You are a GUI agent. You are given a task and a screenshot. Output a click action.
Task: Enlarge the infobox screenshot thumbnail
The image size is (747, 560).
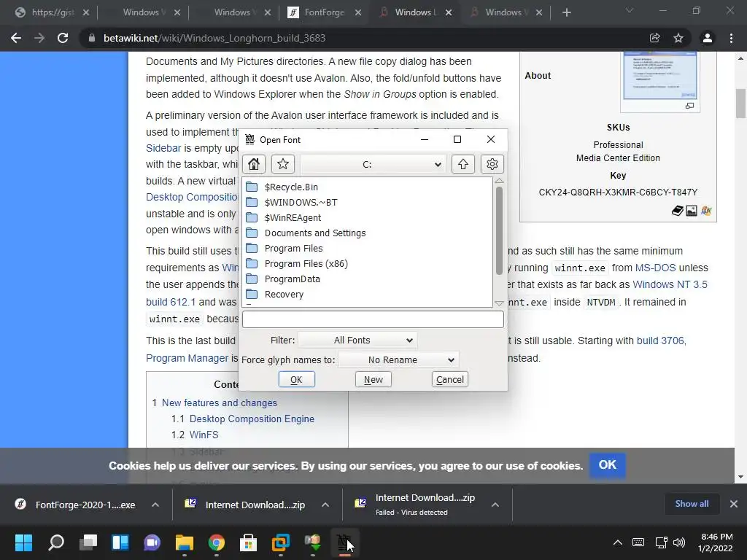coord(689,106)
